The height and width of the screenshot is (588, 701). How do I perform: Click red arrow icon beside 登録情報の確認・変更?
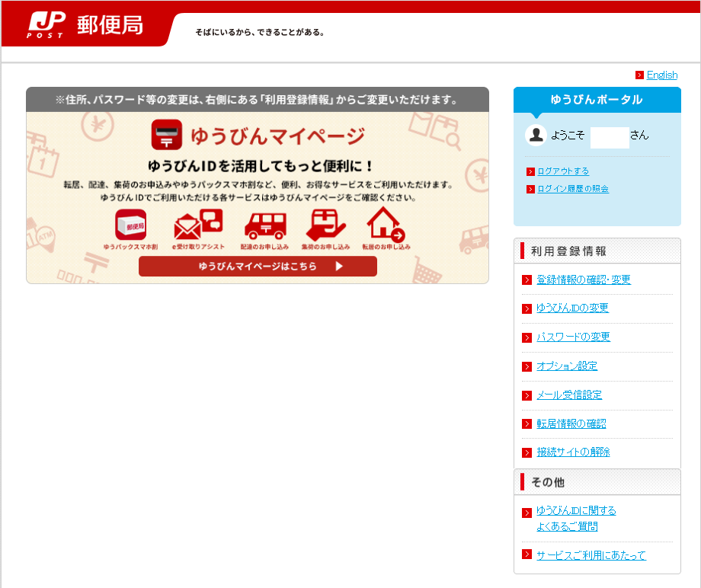click(527, 280)
